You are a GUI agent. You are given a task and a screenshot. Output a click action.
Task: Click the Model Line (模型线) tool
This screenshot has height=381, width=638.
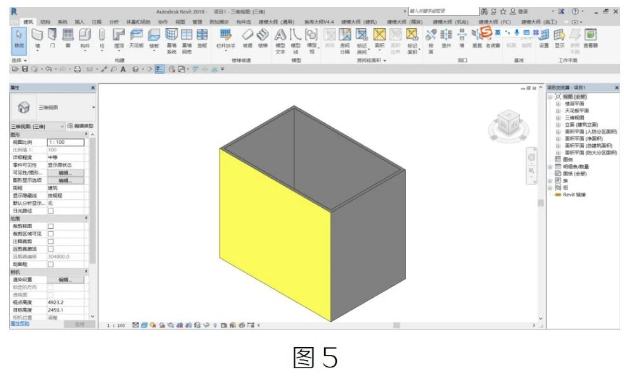point(295,40)
